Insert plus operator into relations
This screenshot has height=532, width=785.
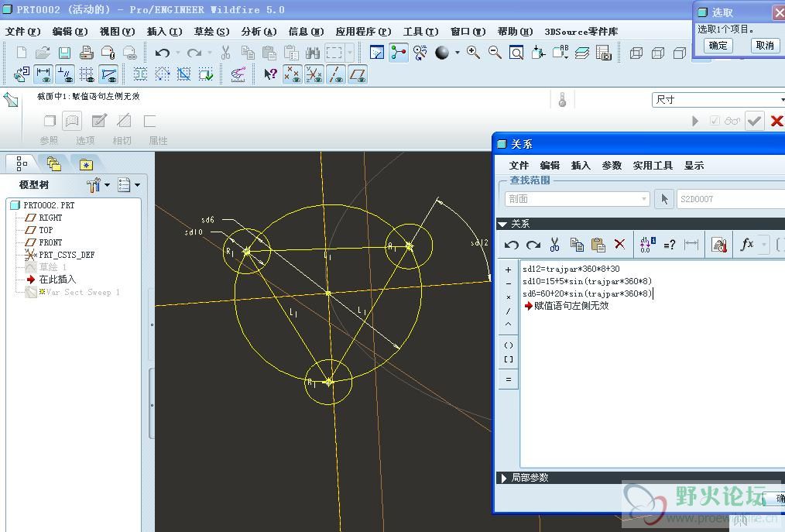(508, 269)
